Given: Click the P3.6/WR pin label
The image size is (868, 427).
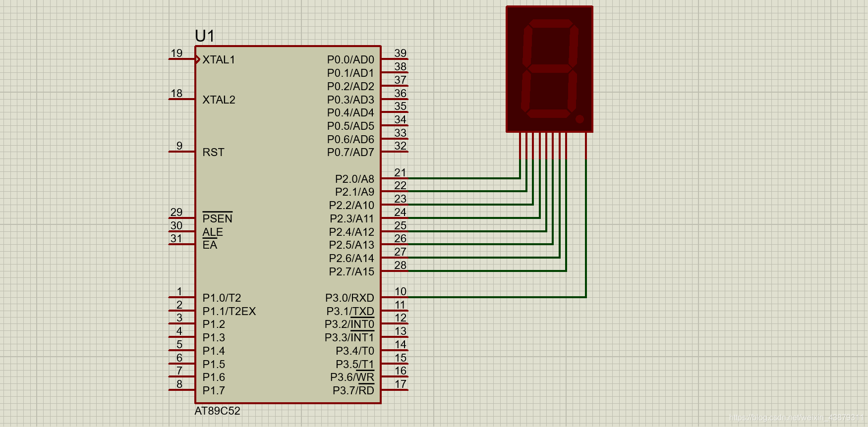Looking at the screenshot, I should click(x=352, y=377).
